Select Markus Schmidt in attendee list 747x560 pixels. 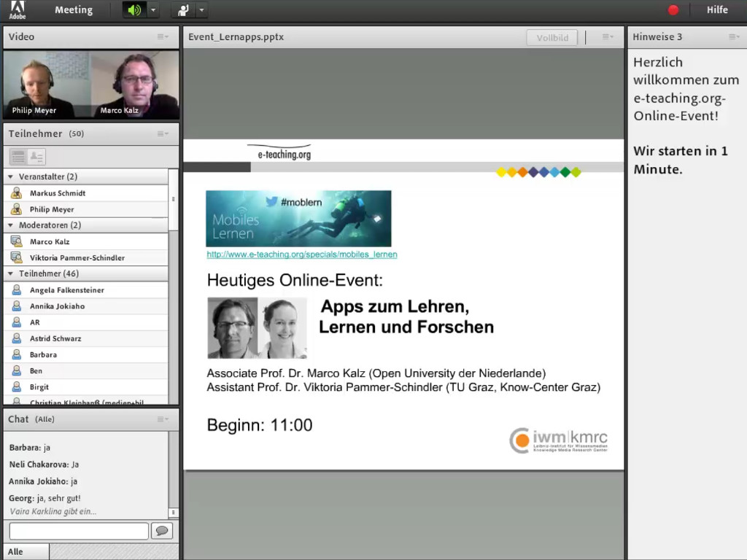tap(86, 192)
